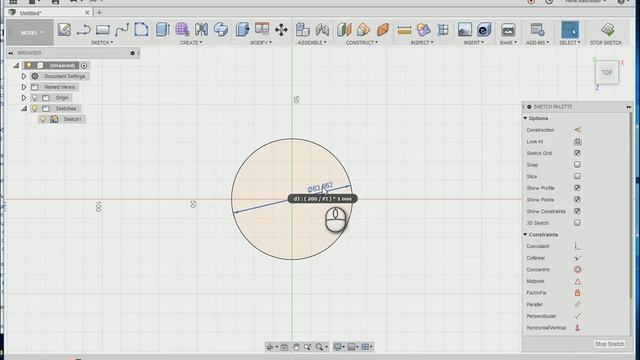Viewport: 640px width, 360px height.
Task: Open the Scripts and Add-Ins icon
Action: coord(537,30)
